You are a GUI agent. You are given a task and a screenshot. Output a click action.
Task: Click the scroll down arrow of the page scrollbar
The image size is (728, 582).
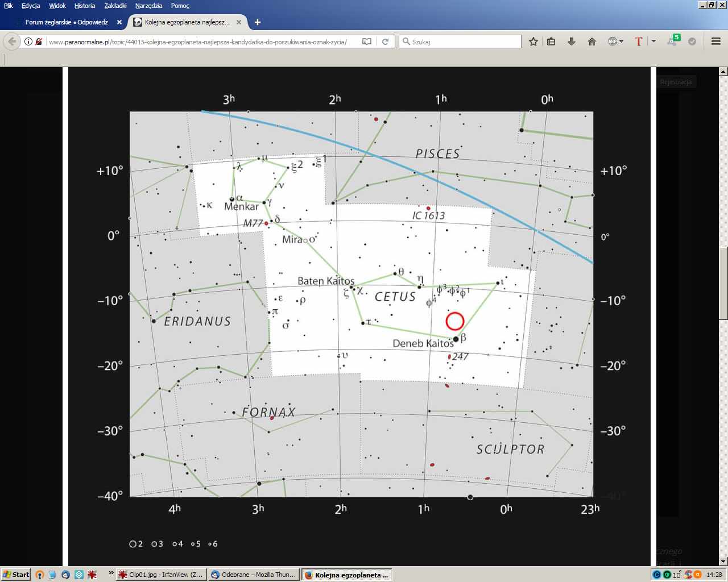point(723,561)
